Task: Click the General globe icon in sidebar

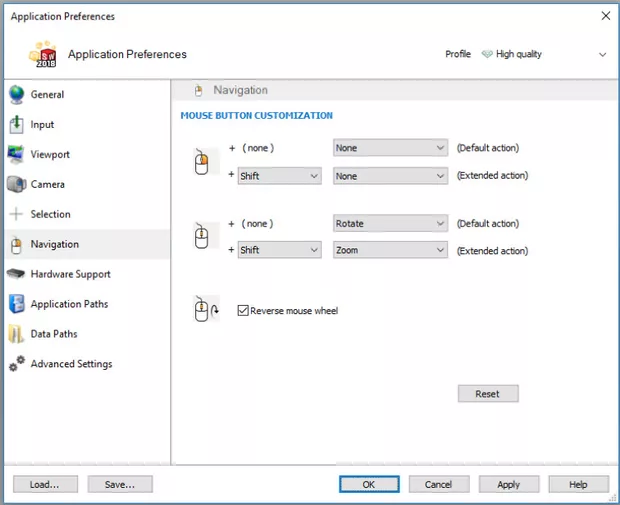Action: pos(16,95)
